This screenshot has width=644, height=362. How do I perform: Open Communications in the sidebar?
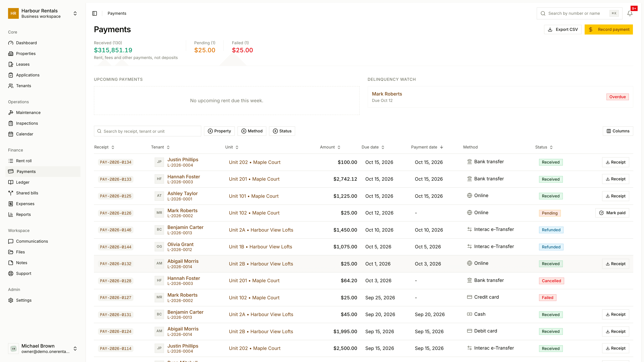pyautogui.click(x=43, y=241)
